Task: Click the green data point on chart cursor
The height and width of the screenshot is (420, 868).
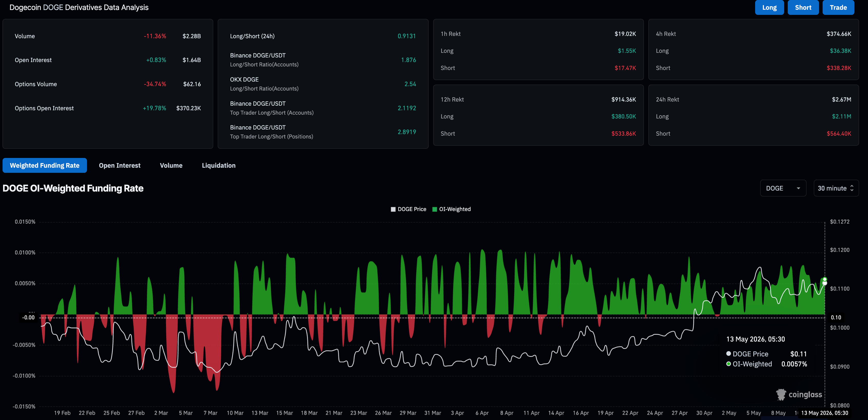Action: coord(825,279)
